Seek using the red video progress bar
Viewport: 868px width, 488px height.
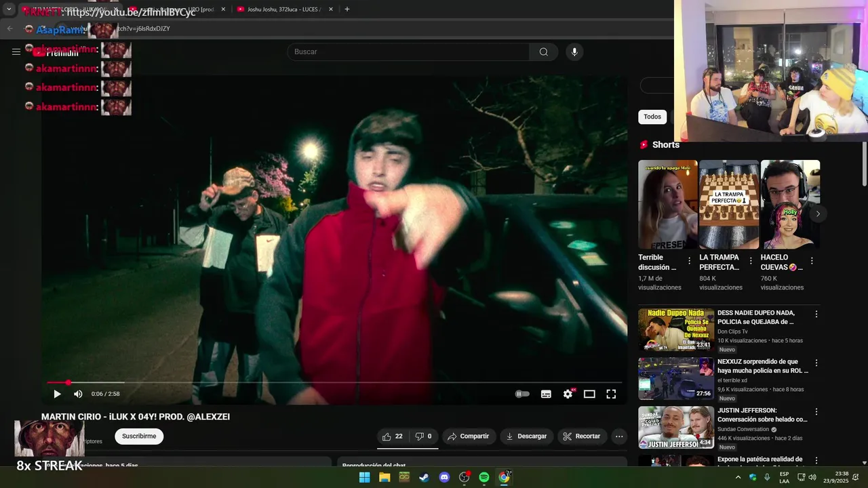click(334, 382)
